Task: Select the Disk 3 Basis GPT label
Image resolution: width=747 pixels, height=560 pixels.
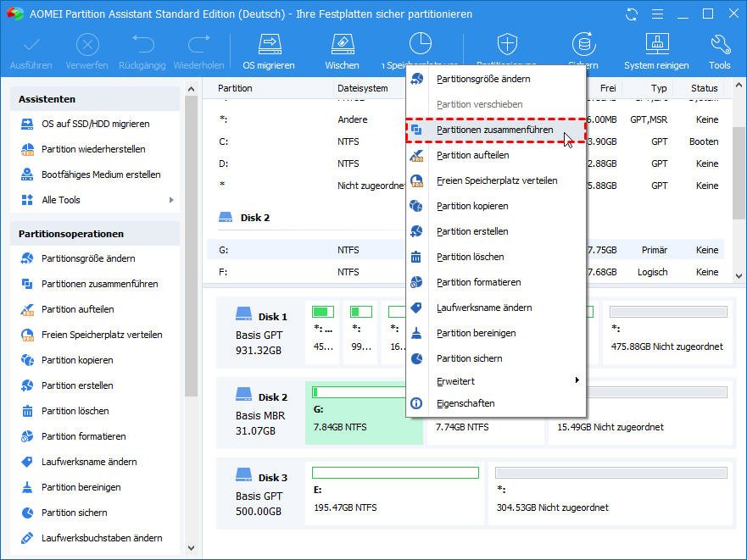Action: pos(260,493)
